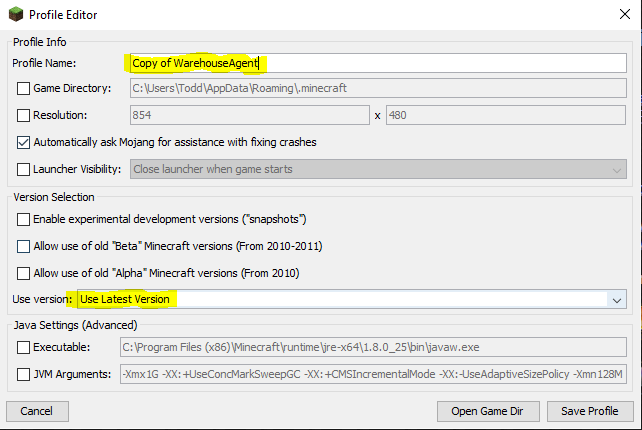Expand the Launcher Visibility dropdown list
The height and width of the screenshot is (430, 642).
(x=617, y=170)
